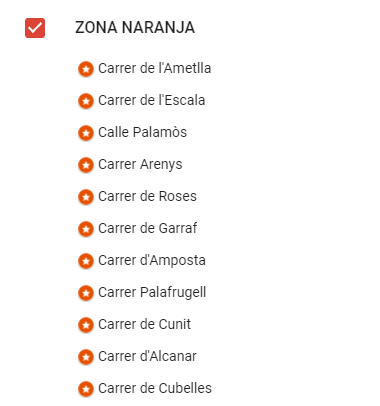This screenshot has width=380, height=406.
Task: Click the star marker for Carrer de Roses
Action: [86, 197]
